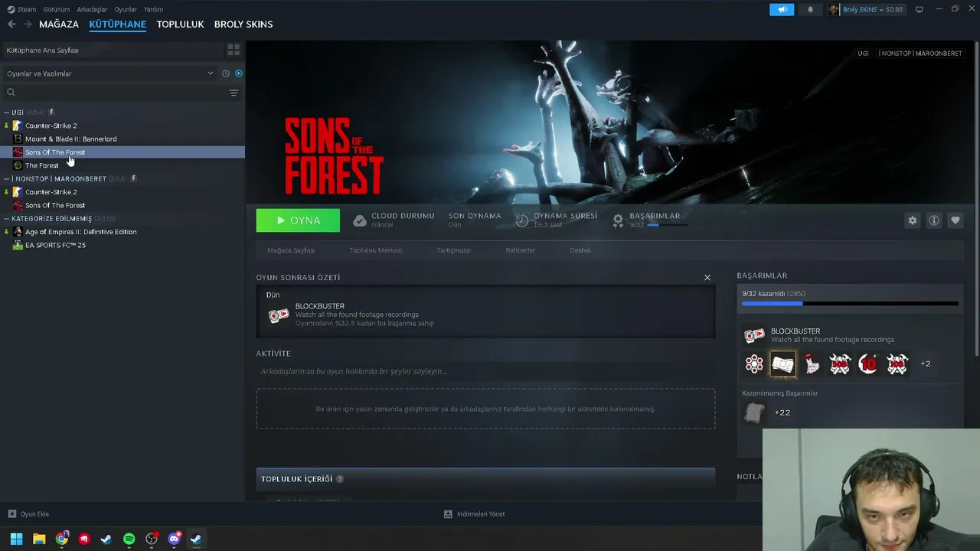Screen dimensions: 980x551
Task: Open OBS Studio from taskbar
Action: click(152, 539)
